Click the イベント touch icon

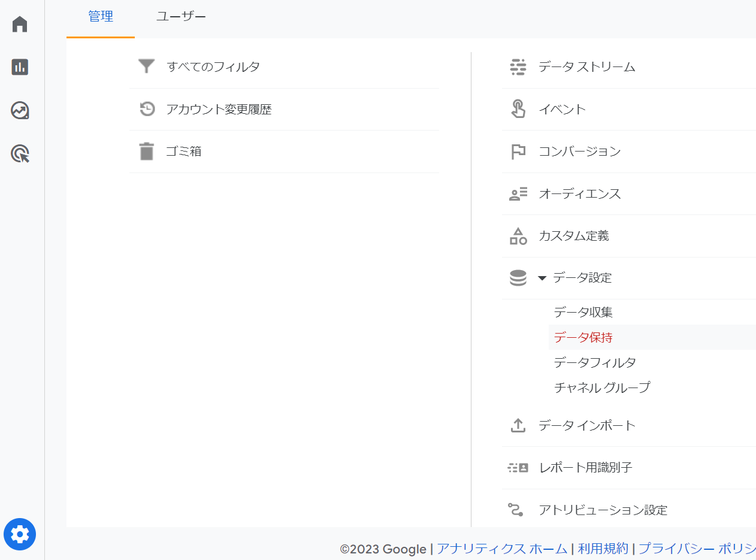point(518,109)
